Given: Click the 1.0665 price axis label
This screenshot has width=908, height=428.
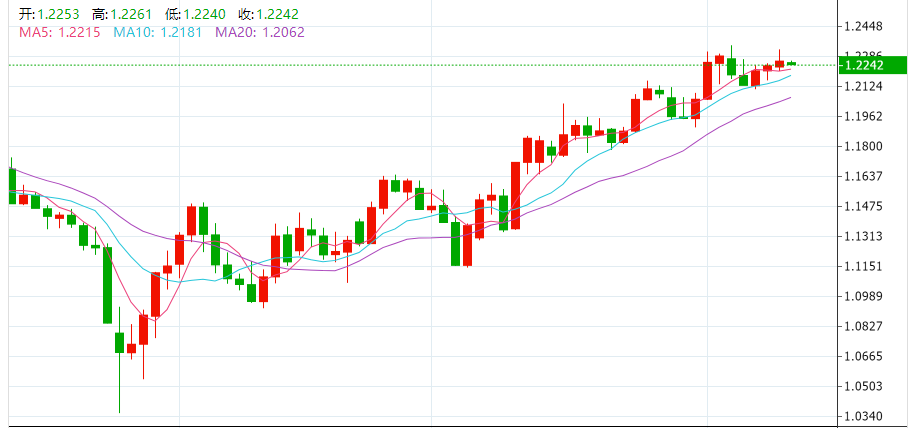Looking at the screenshot, I should tap(864, 356).
